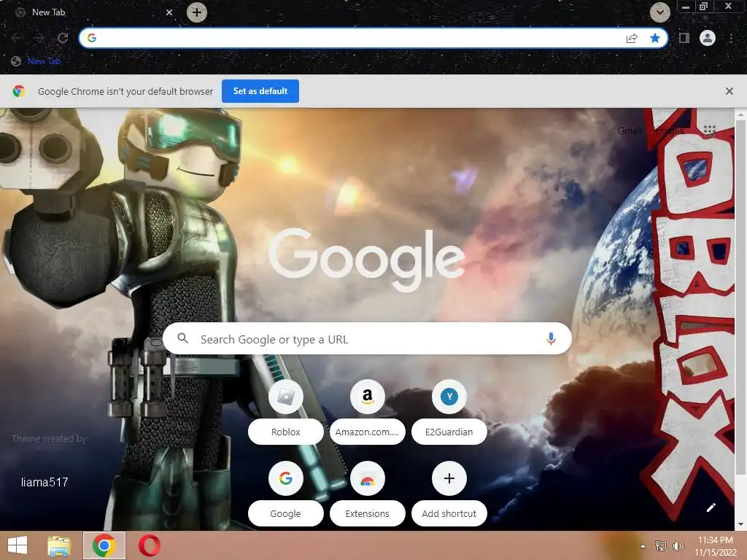Open a new tab with plus button

[197, 12]
